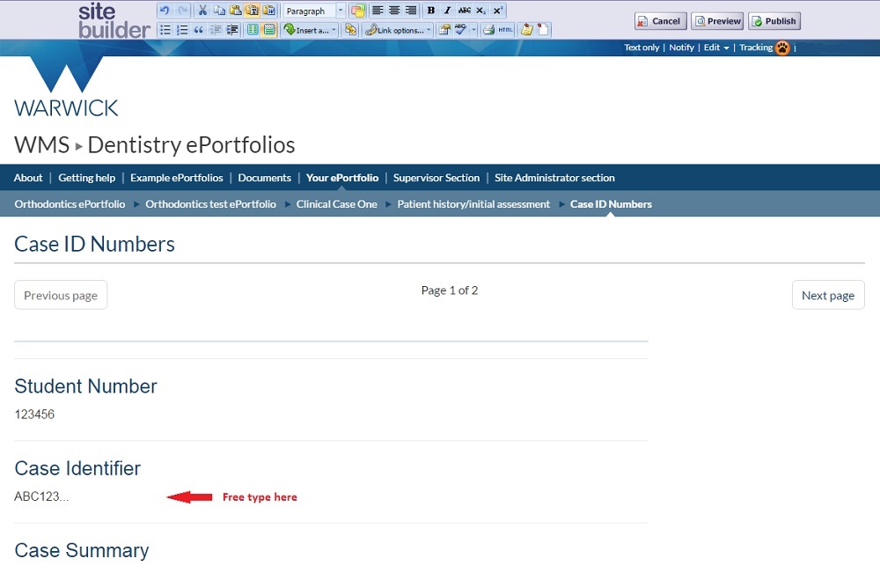Viewport: 880px width, 588px height.
Task: Align text to center
Action: [394, 11]
